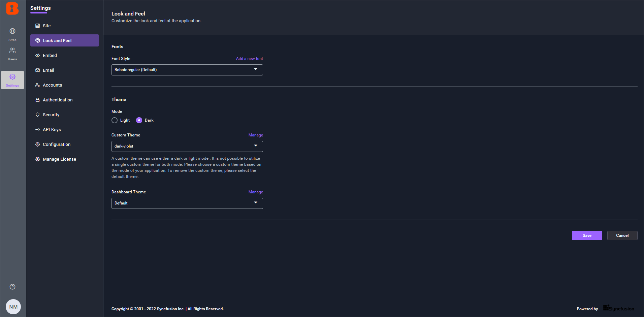644x317 pixels.
Task: Open the Sites globe icon
Action: coord(12,31)
